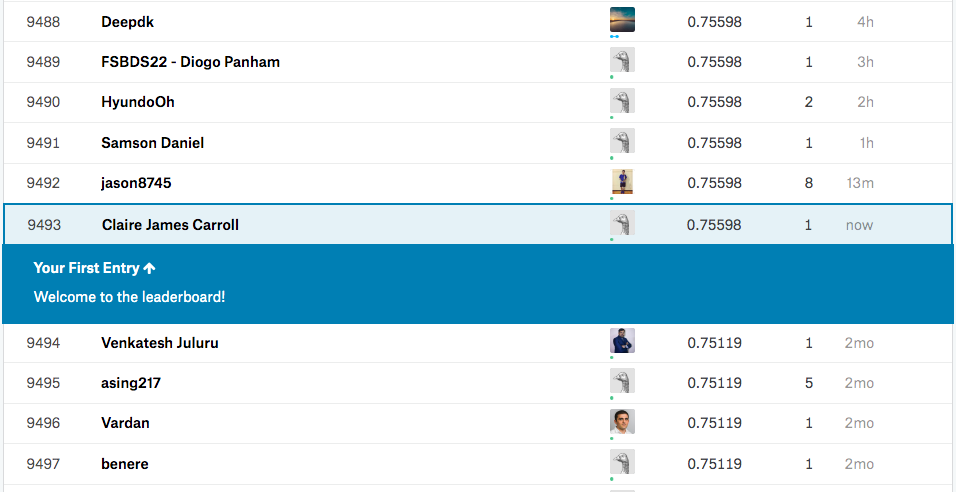Select Vardan's score 0.75119
The image size is (956, 492).
(x=715, y=423)
